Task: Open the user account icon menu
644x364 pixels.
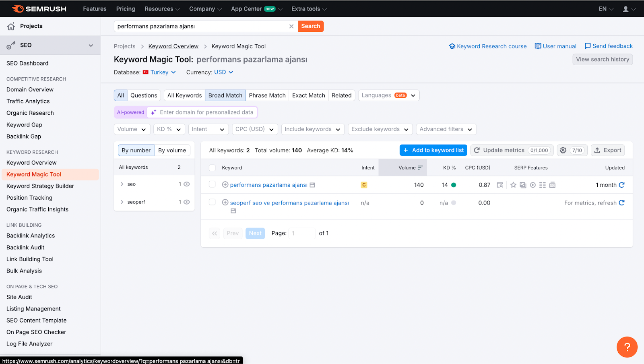Action: (629, 9)
